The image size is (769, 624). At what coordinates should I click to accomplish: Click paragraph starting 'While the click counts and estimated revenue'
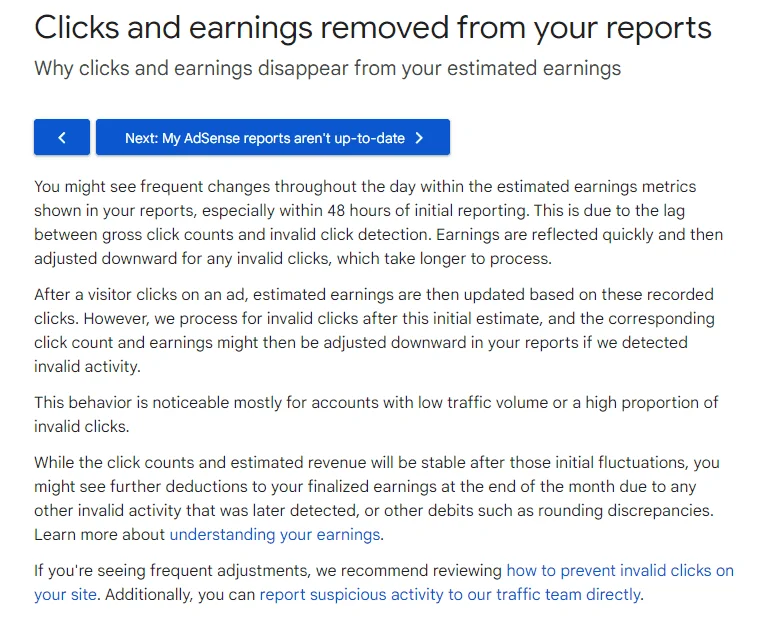[377, 498]
